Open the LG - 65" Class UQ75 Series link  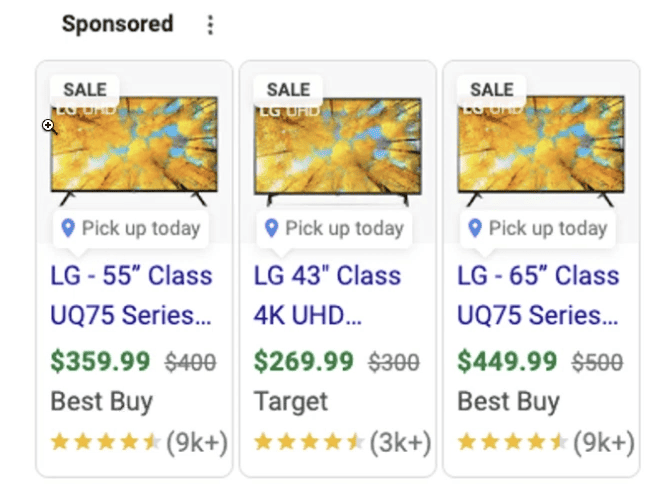point(538,295)
